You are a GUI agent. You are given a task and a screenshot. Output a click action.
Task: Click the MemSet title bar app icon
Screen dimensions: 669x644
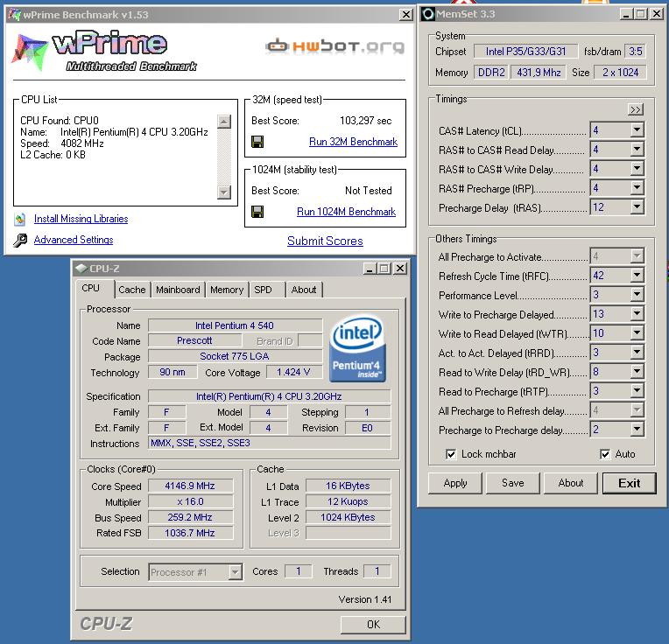click(428, 14)
